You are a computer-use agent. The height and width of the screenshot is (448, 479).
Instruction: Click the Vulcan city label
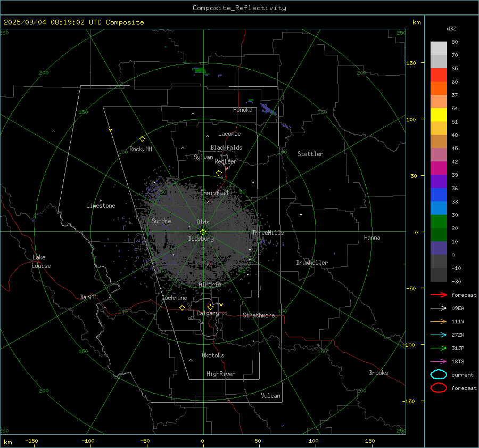[x=271, y=396]
